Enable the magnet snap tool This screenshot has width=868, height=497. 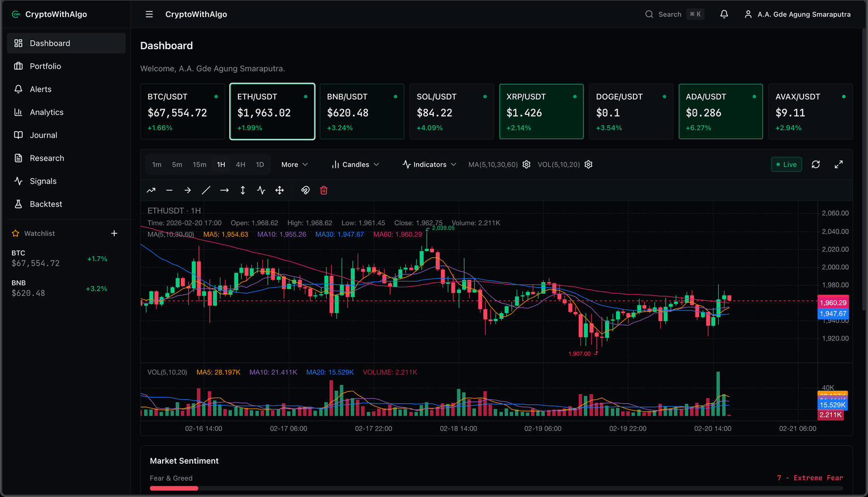(305, 190)
